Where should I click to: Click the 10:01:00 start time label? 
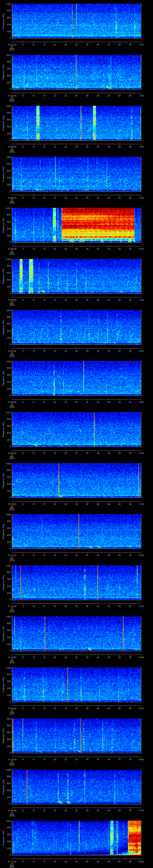[12, 44]
